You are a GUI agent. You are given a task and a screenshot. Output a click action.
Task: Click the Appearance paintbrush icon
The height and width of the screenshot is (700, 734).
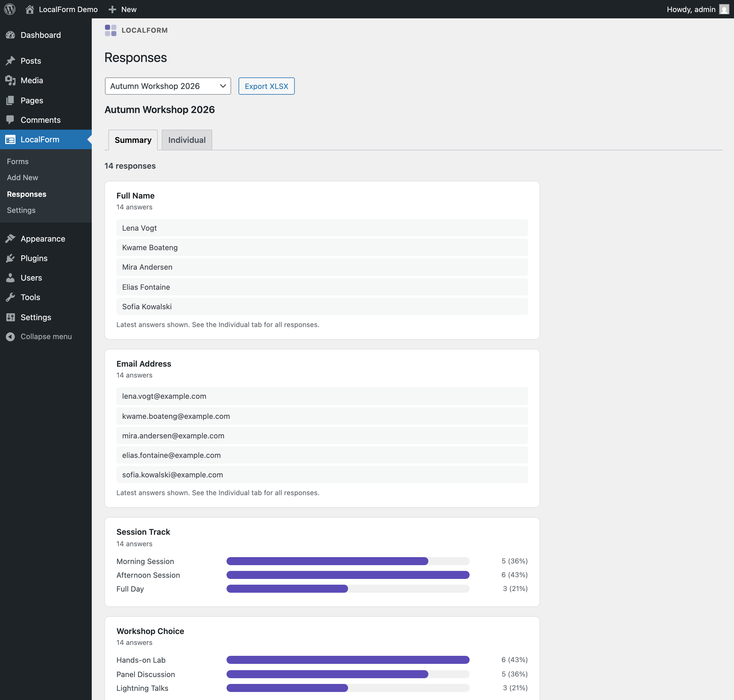coord(10,239)
